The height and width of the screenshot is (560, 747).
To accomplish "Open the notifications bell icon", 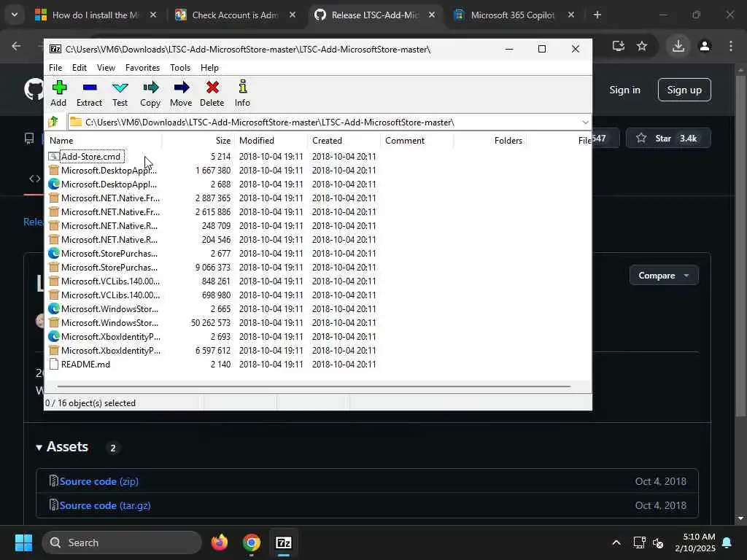I will point(727,542).
